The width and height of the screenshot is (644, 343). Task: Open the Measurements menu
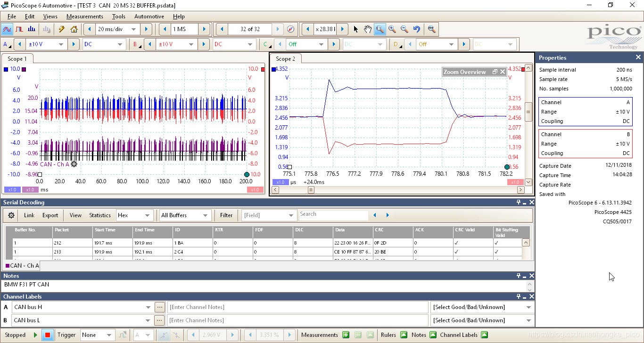pos(85,16)
